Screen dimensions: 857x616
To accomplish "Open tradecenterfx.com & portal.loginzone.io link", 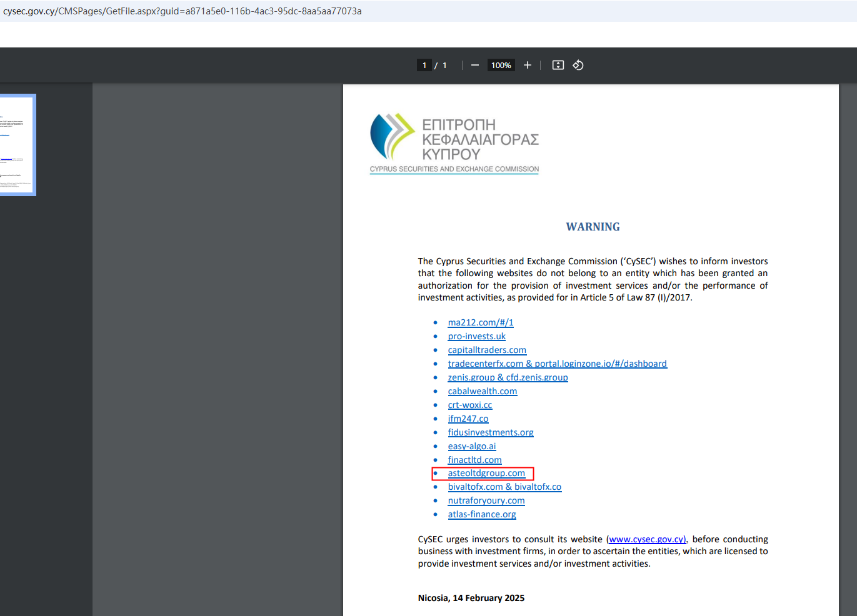I will [558, 364].
